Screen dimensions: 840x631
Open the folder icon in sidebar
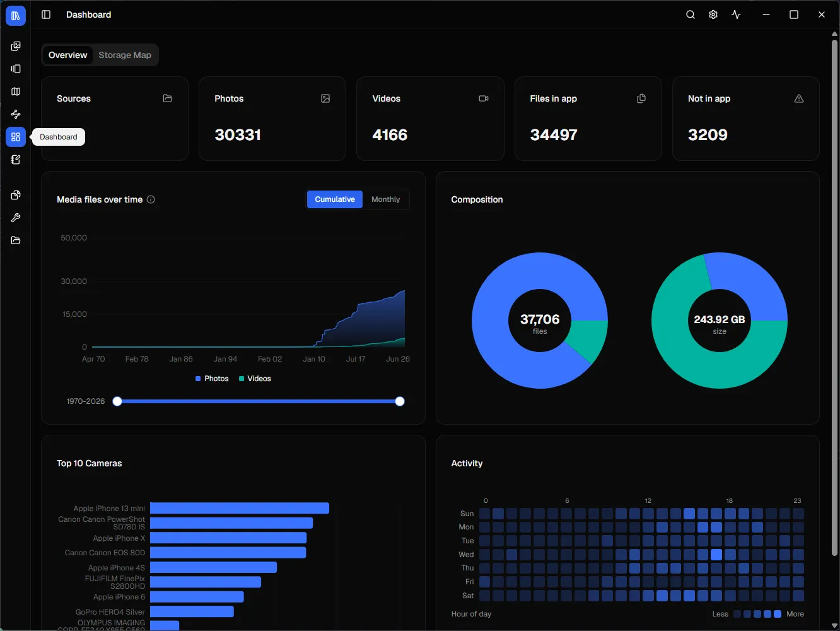[x=16, y=240]
